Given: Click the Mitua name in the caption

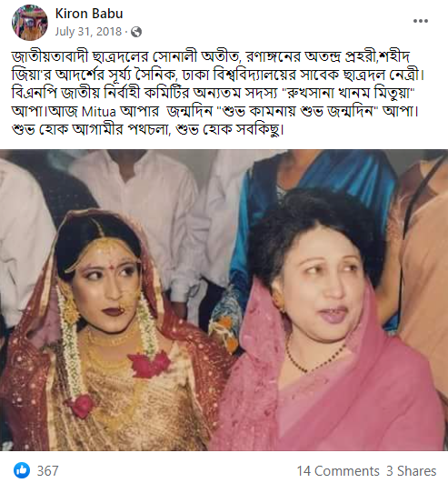Looking at the screenshot, I should point(99,112).
